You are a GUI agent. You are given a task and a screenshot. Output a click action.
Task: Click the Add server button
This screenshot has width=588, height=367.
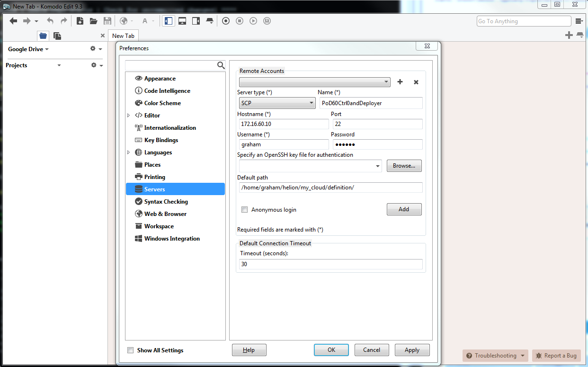404,209
